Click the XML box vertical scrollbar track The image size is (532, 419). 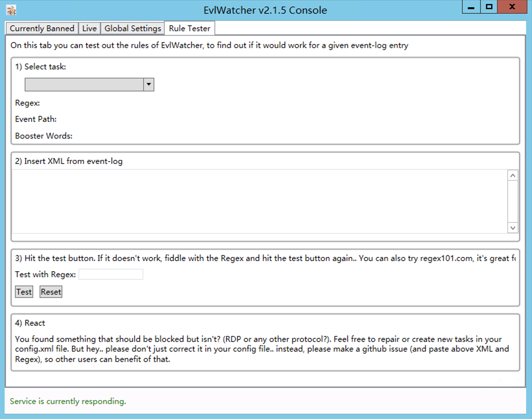click(x=513, y=201)
